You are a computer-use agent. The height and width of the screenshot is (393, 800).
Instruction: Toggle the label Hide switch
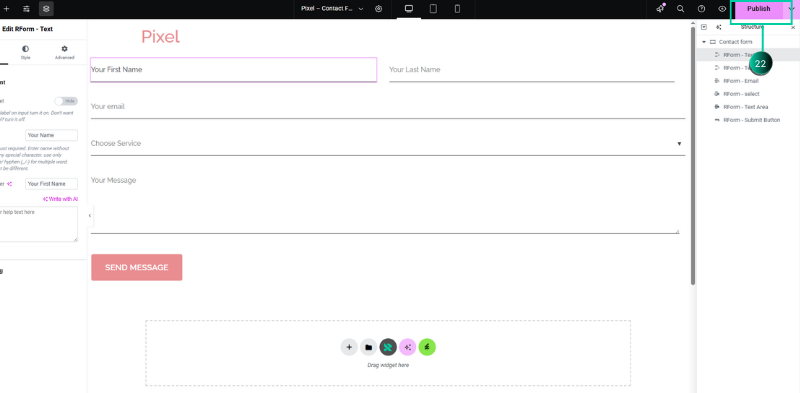click(66, 101)
